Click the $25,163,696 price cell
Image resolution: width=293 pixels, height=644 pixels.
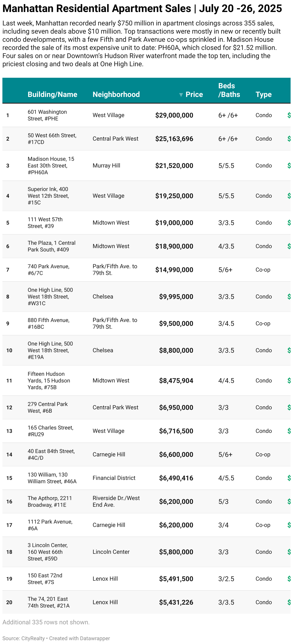[174, 139]
